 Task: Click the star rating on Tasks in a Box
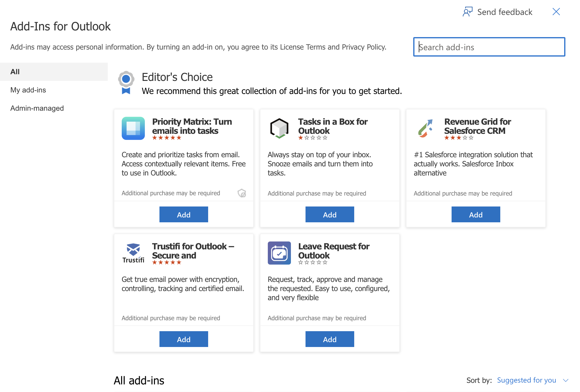point(313,139)
